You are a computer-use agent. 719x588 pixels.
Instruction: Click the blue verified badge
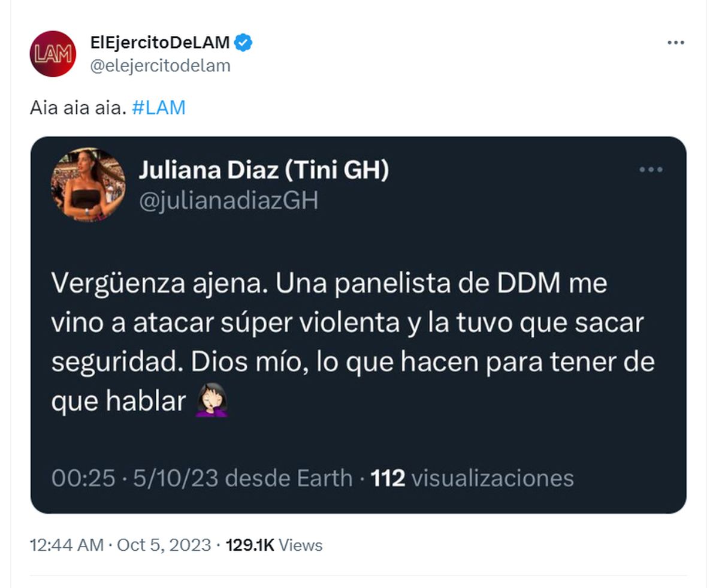243,43
